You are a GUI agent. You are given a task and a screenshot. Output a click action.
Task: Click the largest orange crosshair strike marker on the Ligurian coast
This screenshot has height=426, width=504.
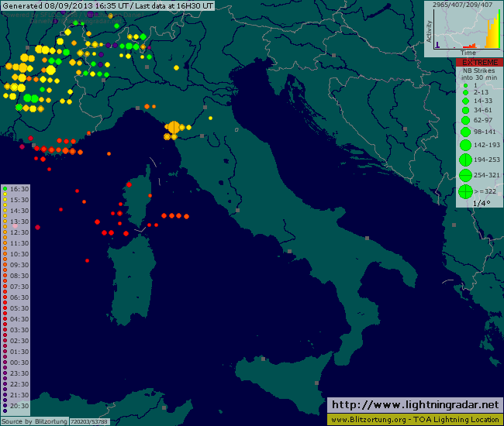coord(174,127)
